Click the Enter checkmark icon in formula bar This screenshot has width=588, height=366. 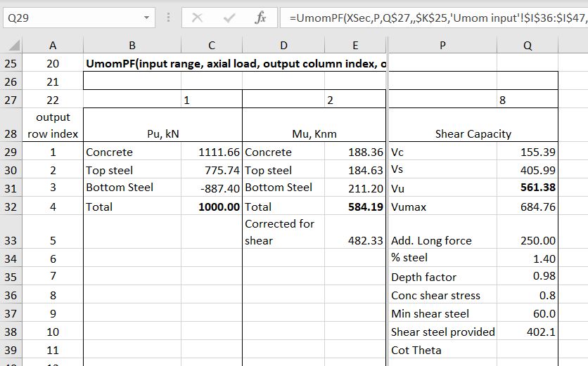pyautogui.click(x=229, y=18)
